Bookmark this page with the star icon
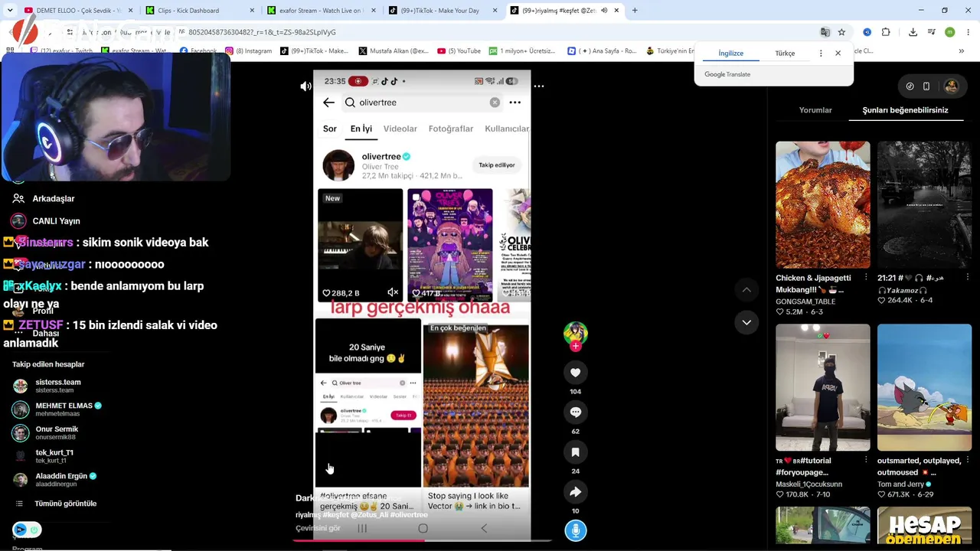 pos(841,32)
